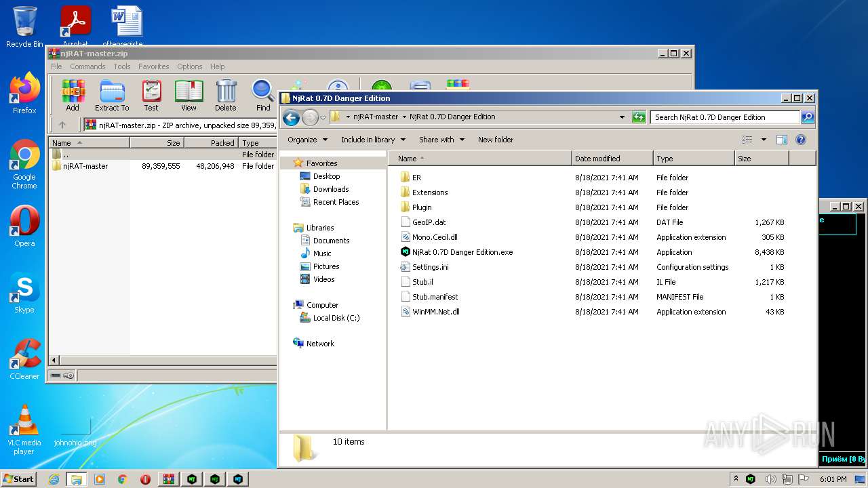Select Skype desktop shortcut
The image size is (868, 488).
(x=24, y=293)
